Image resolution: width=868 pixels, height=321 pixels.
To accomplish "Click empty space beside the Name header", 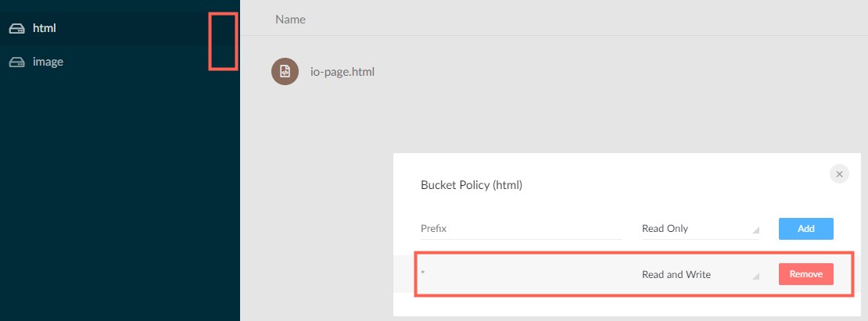I will point(547,19).
